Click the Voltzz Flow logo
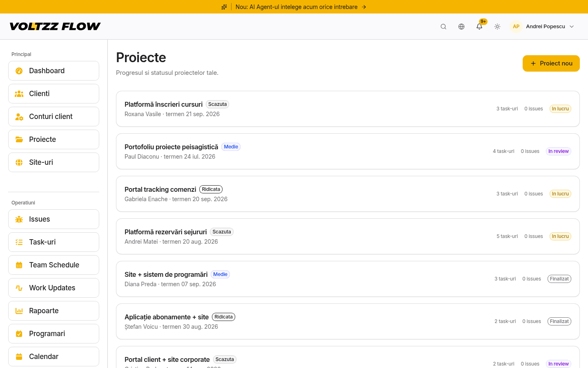 (x=55, y=27)
